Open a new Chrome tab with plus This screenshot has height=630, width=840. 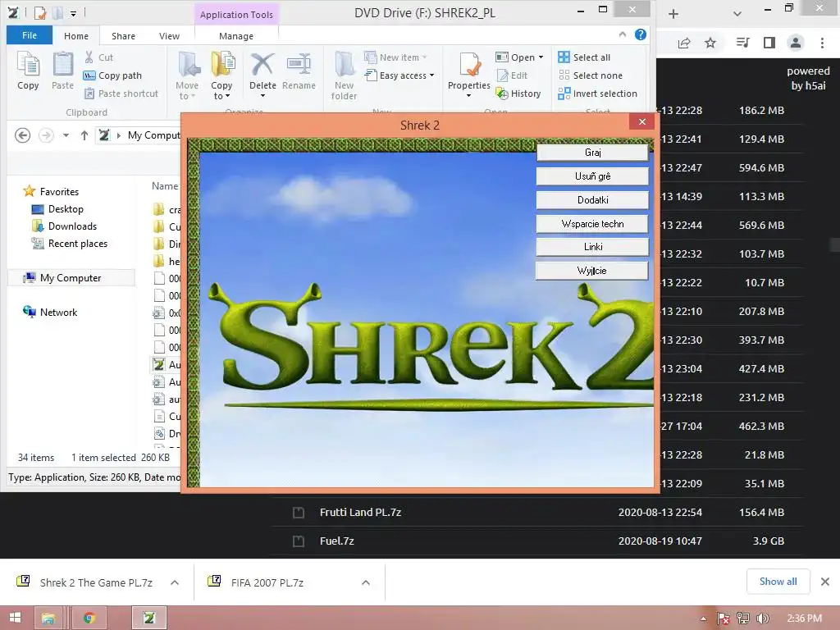pyautogui.click(x=673, y=14)
